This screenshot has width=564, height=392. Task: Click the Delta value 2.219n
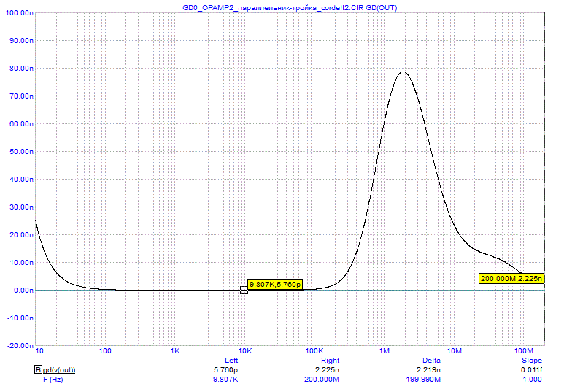428,369
